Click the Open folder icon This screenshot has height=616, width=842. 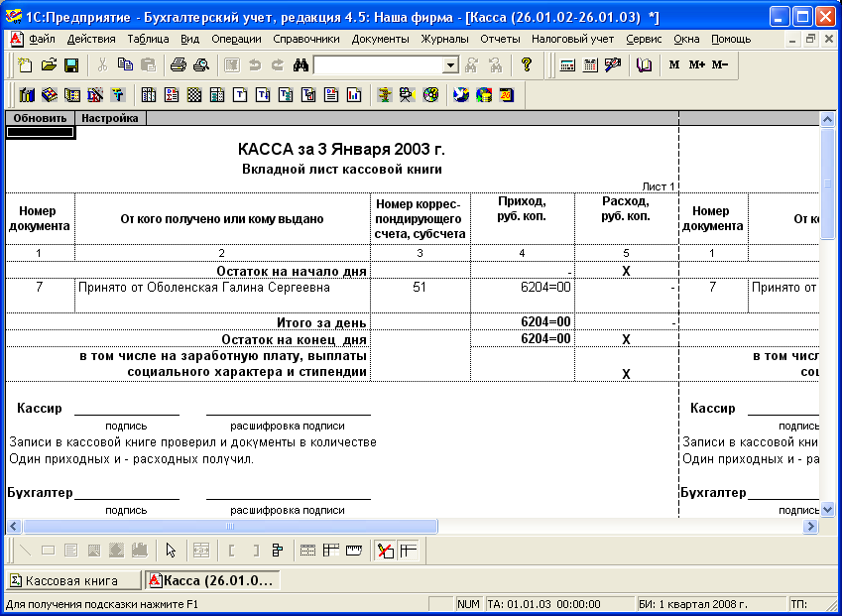(49, 65)
